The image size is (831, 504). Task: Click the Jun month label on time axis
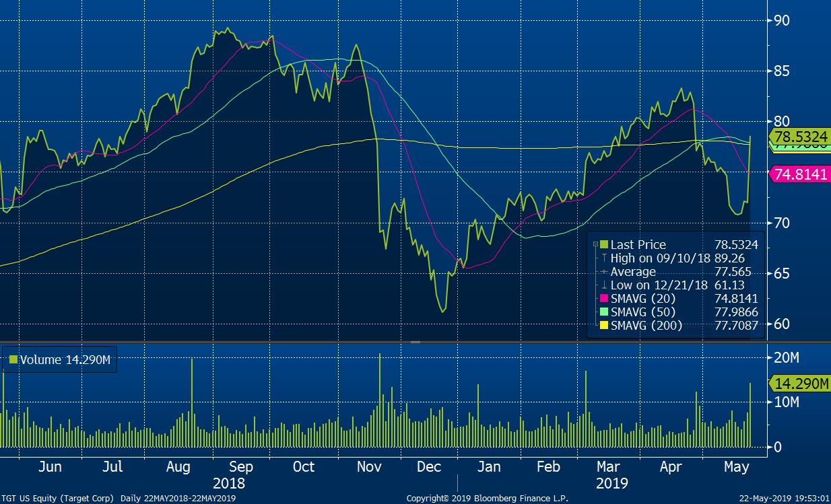51,467
